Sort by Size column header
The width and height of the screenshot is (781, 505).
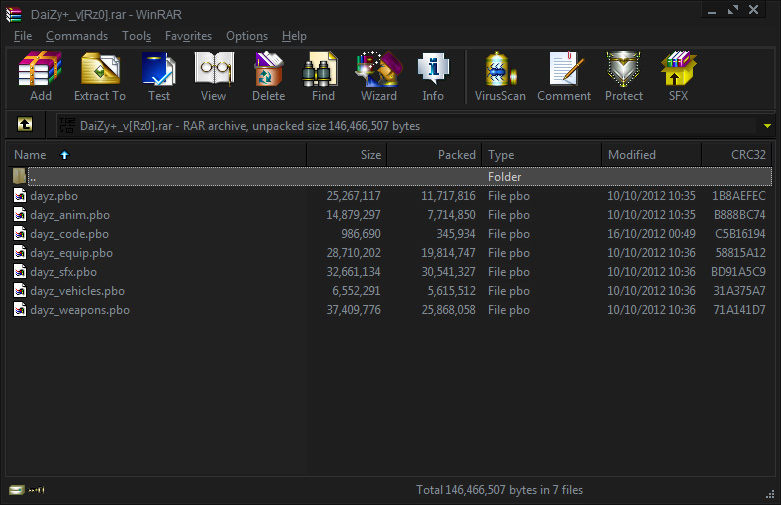point(347,155)
